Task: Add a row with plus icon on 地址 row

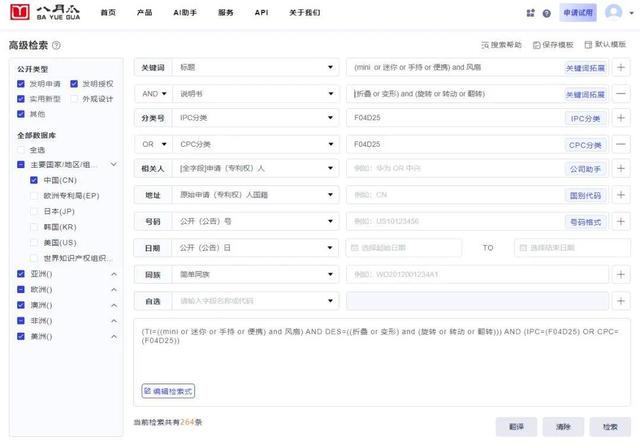Action: (621, 195)
